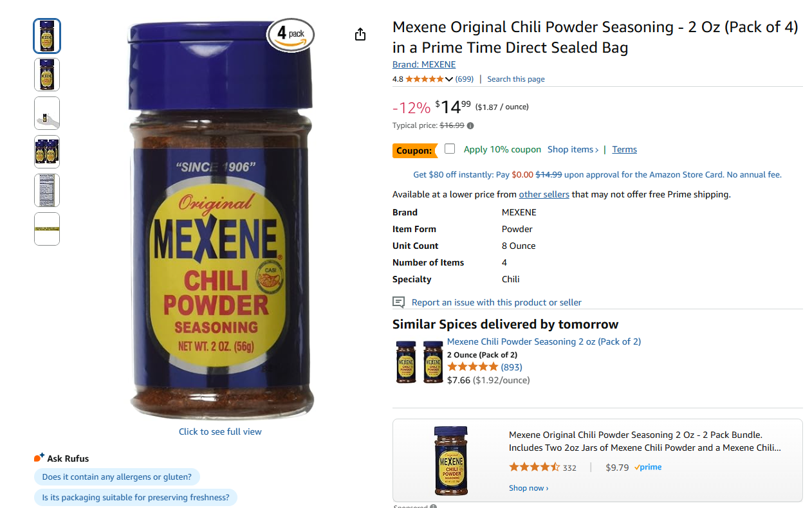The height and width of the screenshot is (508, 812).
Task: Click the sponsored bundle star rating
Action: click(534, 467)
